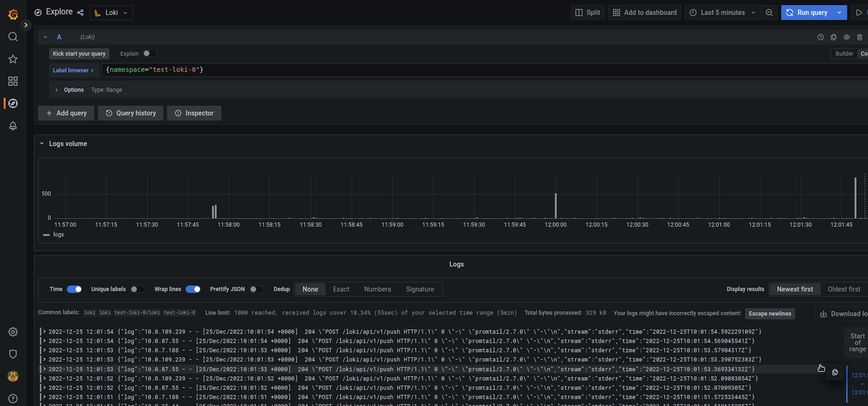Image resolution: width=868 pixels, height=406 pixels.
Task: Open Alerting bell icon
Action: [13, 126]
